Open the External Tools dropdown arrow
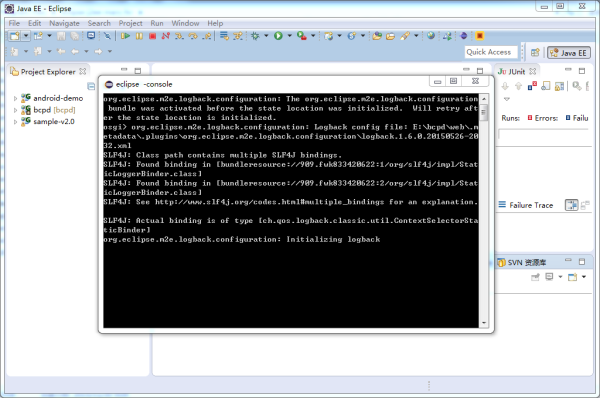Viewport: 600px width, 398px height. pos(313,36)
